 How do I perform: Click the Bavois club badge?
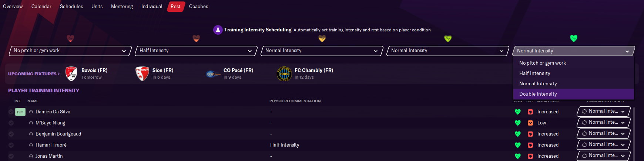71,74
